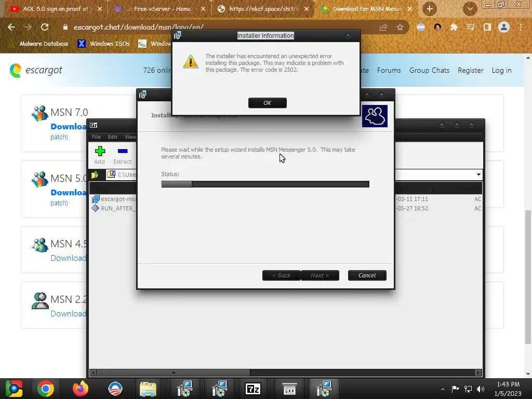Open File Explorer folder icon on taskbar
Image resolution: width=532 pixels, height=399 pixels.
point(148,389)
